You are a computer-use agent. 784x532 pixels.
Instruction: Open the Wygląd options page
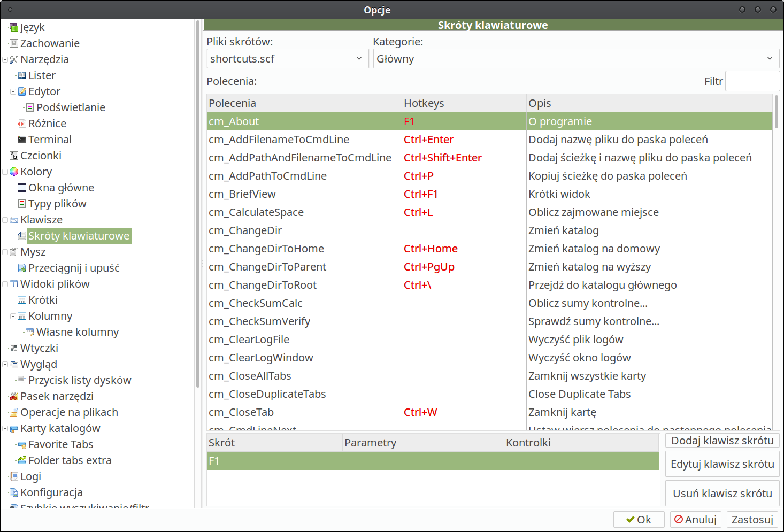click(x=39, y=364)
